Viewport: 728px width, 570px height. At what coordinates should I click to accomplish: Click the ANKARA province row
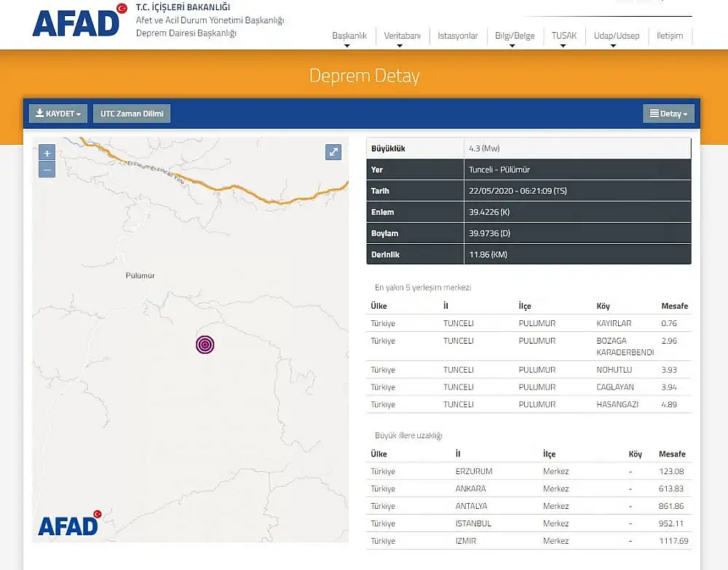click(x=529, y=488)
